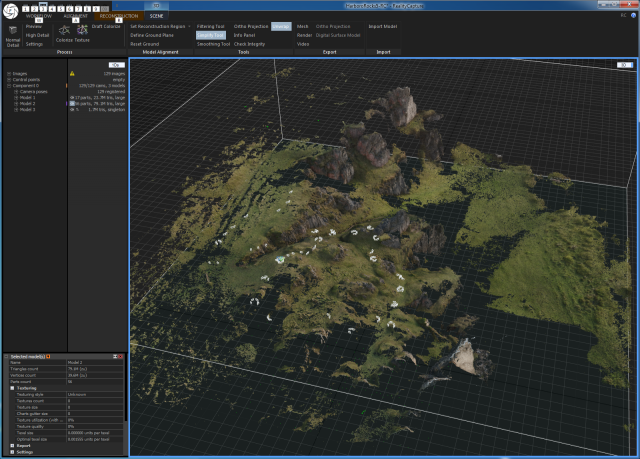
Task: Open the ALIGNMENT ribbon tab
Action: point(77,16)
